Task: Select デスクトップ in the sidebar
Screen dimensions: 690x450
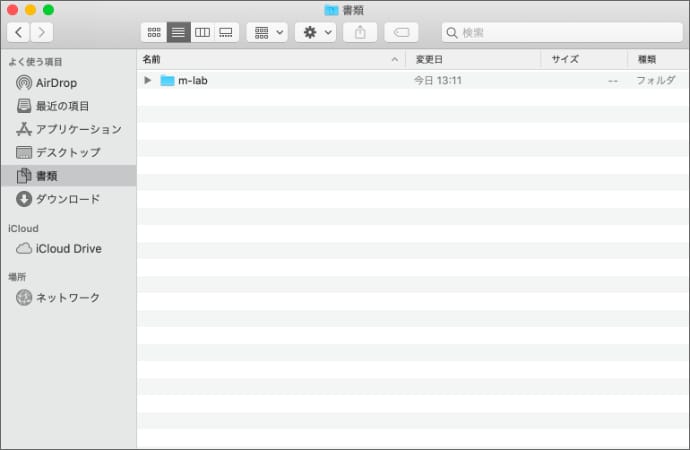Action: [x=67, y=152]
